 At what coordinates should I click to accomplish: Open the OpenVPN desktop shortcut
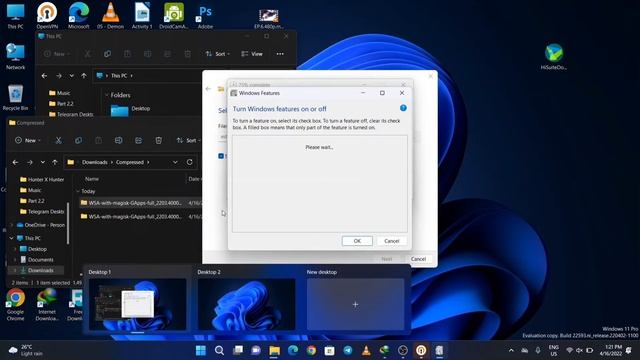(47, 16)
